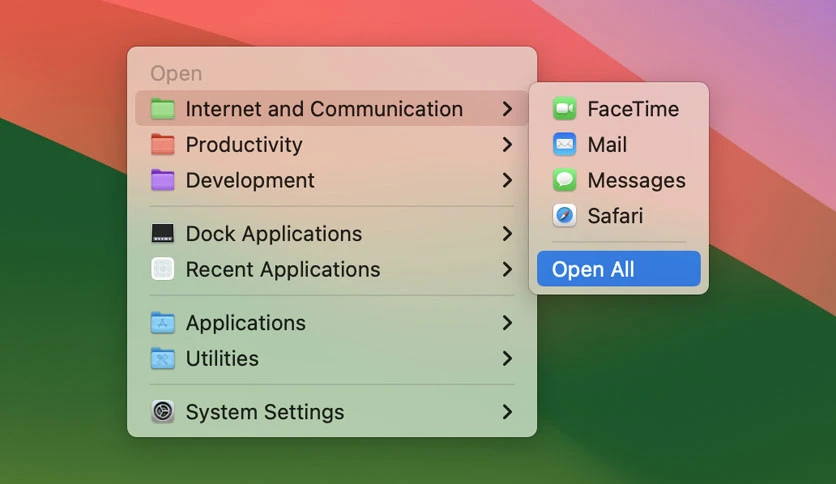Screen dimensions: 836x484
Task: Click the red Productivity folder icon
Action: (x=163, y=144)
